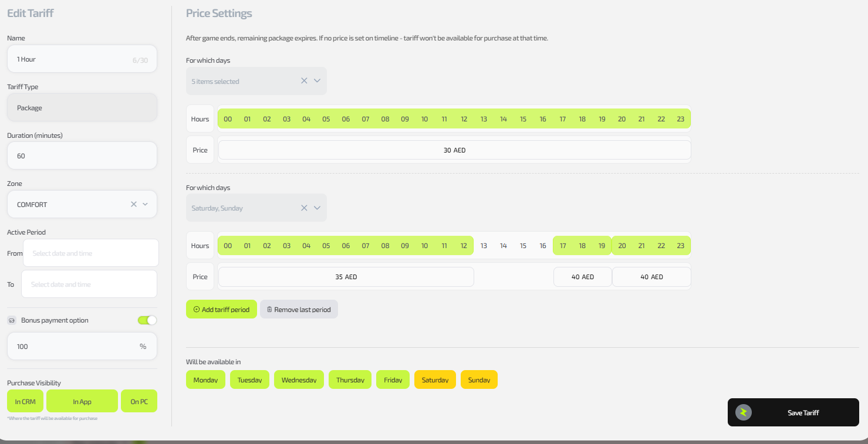Expand the Zone dropdown
This screenshot has width=868, height=444.
point(146,204)
